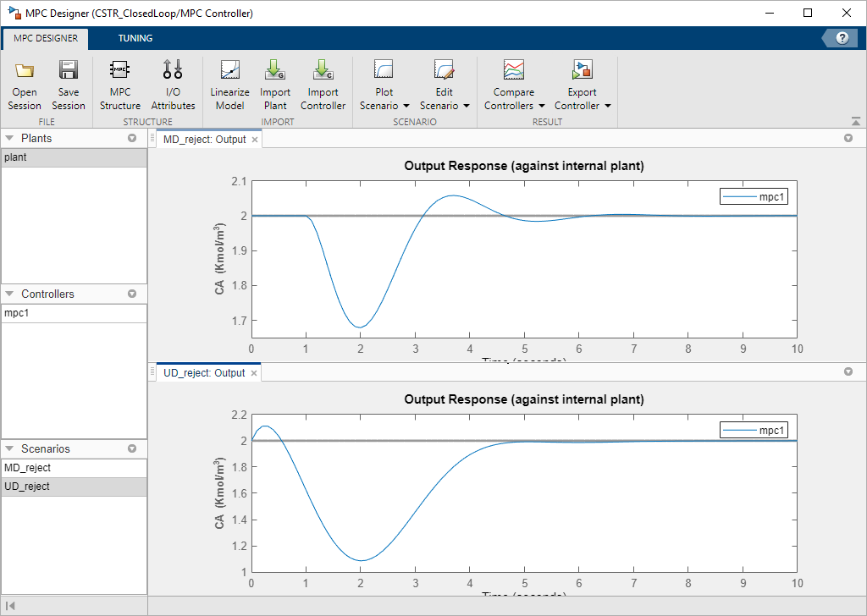Viewport: 867px width, 616px height.
Task: Select the MD_reject scenario in list
Action: tap(28, 468)
